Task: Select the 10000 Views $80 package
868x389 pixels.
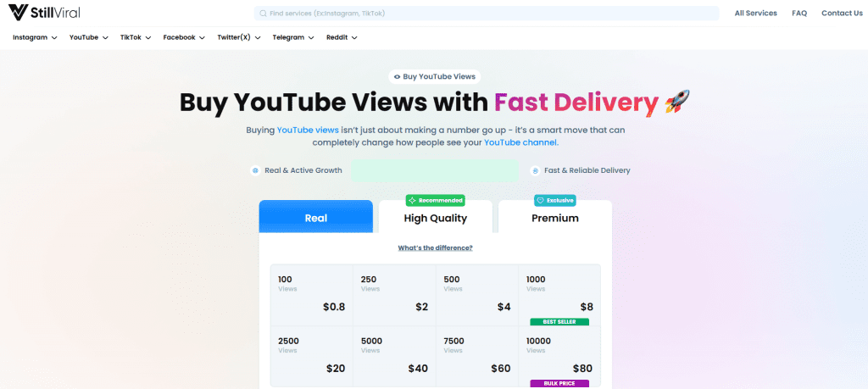Action: (x=559, y=356)
